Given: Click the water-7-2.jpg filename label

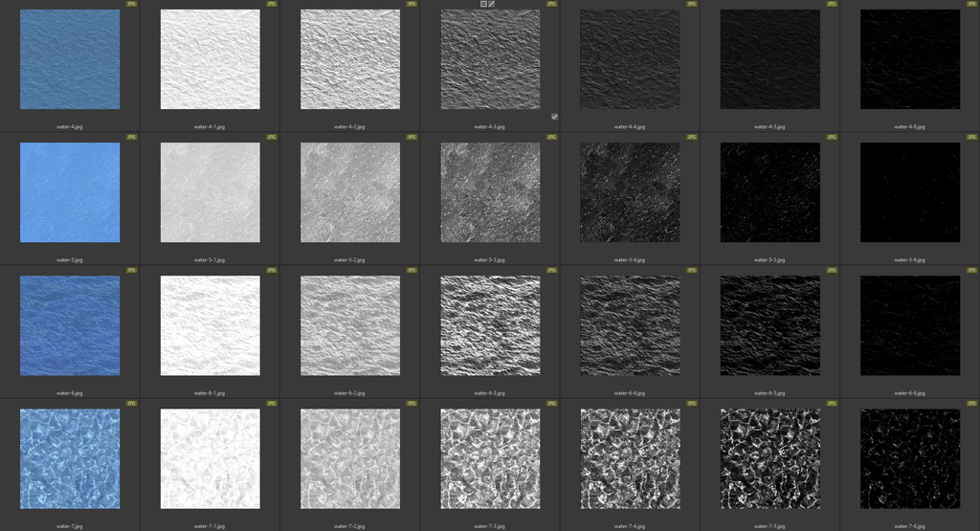Looking at the screenshot, I should [x=349, y=525].
